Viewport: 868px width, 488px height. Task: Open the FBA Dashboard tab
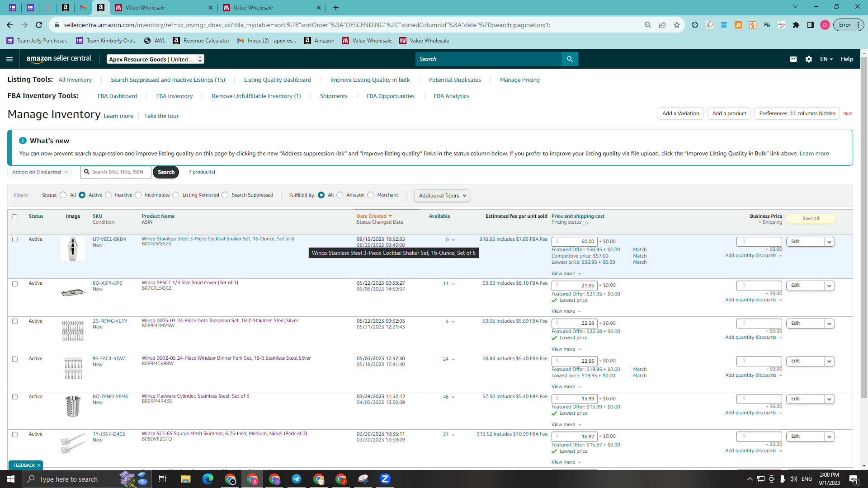117,96
